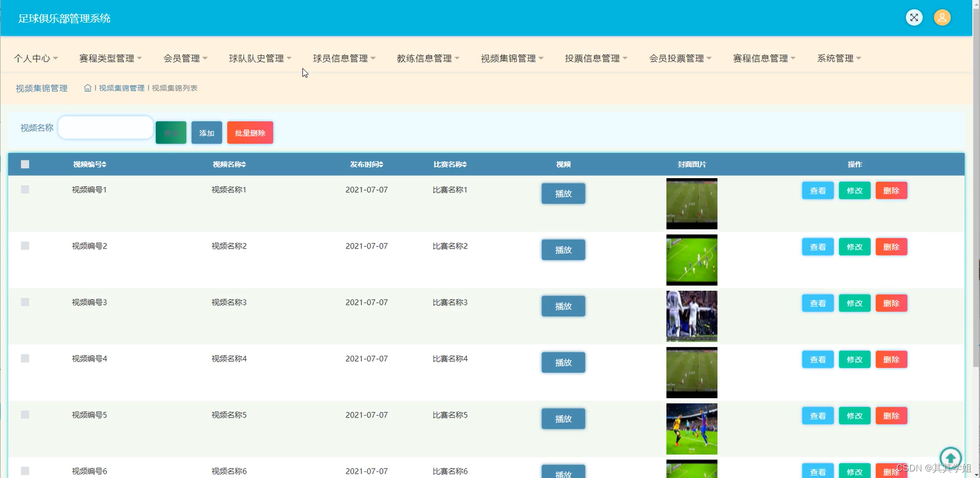The height and width of the screenshot is (478, 980).
Task: Focus the 视频名称 search input
Action: click(105, 127)
